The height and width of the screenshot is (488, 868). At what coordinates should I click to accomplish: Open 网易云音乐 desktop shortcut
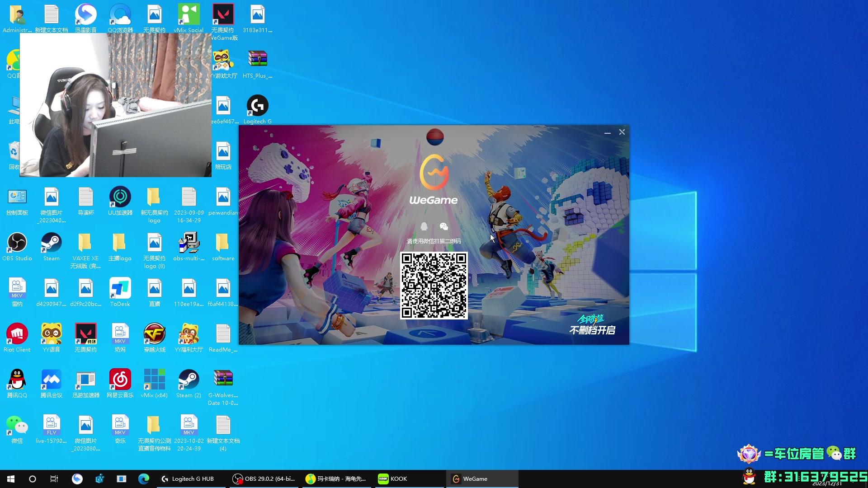coord(120,384)
